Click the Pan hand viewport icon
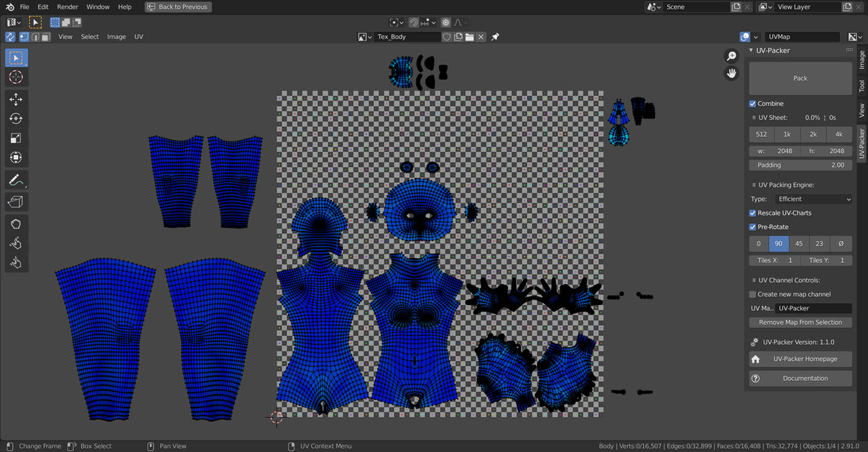This screenshot has width=868, height=452. 731,73
